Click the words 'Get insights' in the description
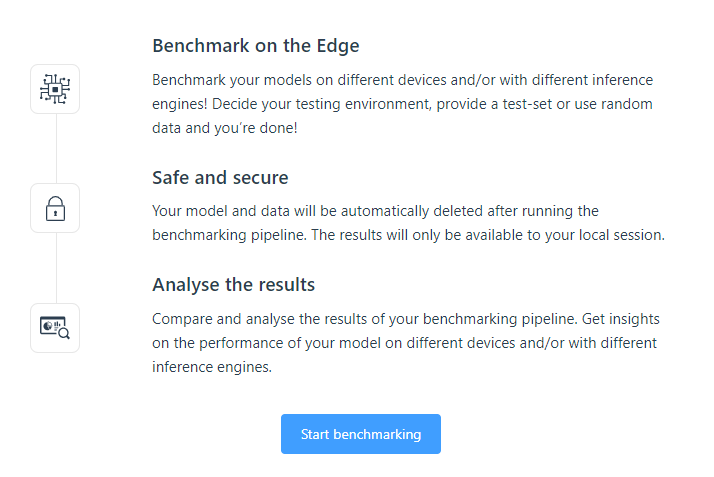 click(x=619, y=318)
